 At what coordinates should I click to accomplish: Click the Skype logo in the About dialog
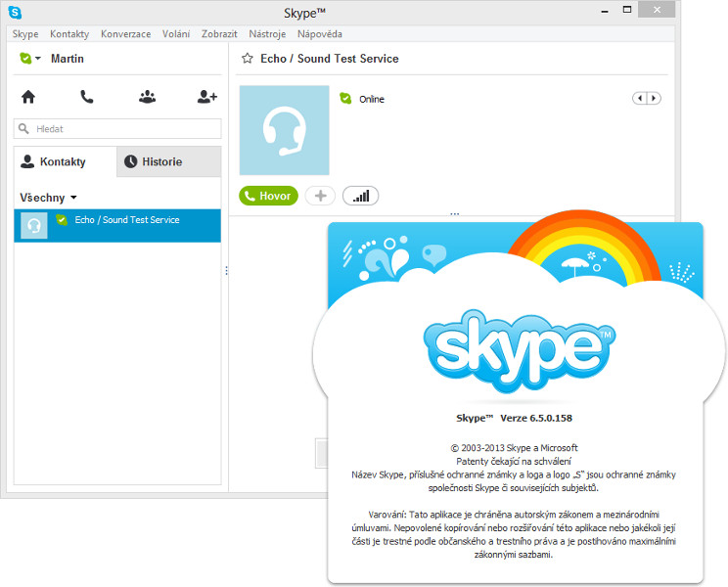click(520, 351)
